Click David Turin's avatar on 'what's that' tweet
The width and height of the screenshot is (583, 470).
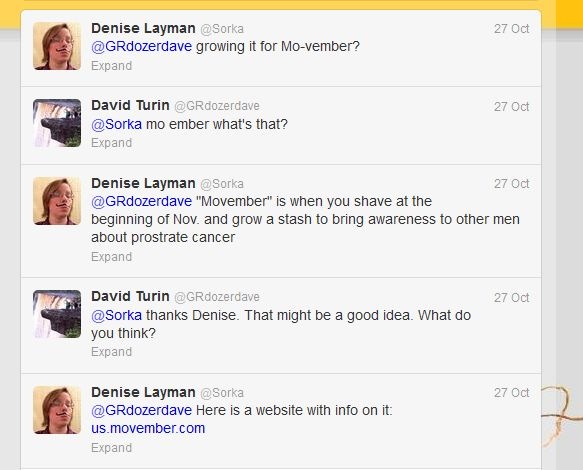coord(57,123)
